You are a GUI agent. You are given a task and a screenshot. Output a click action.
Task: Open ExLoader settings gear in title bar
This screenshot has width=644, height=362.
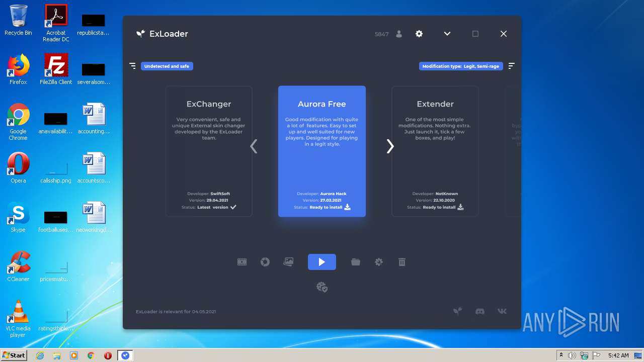pyautogui.click(x=419, y=34)
